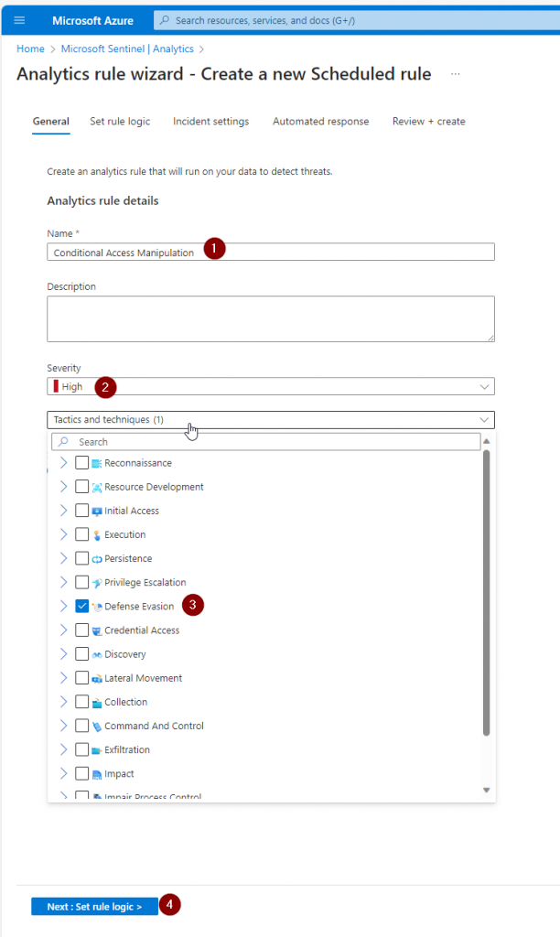Viewport: 560px width, 937px height.
Task: Open the Incident settings tab
Action: (210, 121)
